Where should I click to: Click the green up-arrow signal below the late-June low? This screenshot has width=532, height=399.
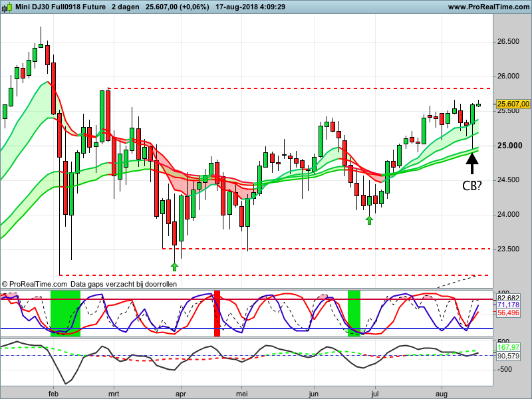click(369, 221)
